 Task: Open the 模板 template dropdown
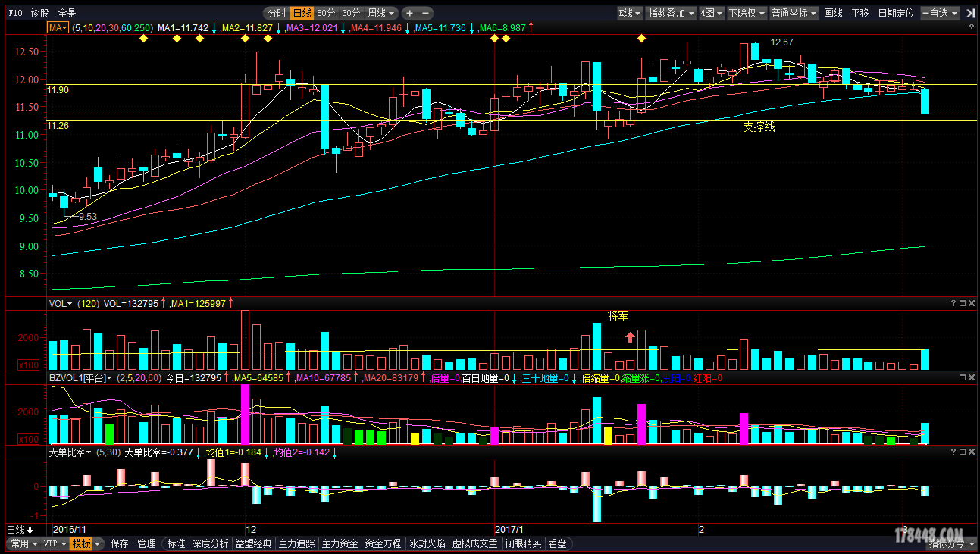point(86,543)
